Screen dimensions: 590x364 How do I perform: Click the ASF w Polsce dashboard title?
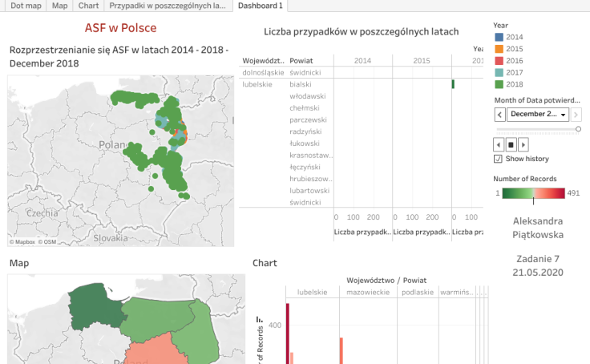pos(120,28)
